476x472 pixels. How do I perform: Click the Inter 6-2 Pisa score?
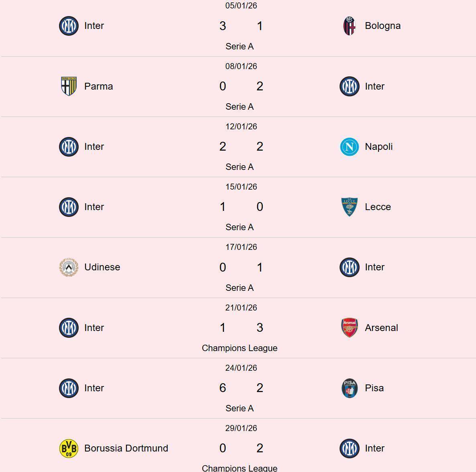pyautogui.click(x=241, y=388)
